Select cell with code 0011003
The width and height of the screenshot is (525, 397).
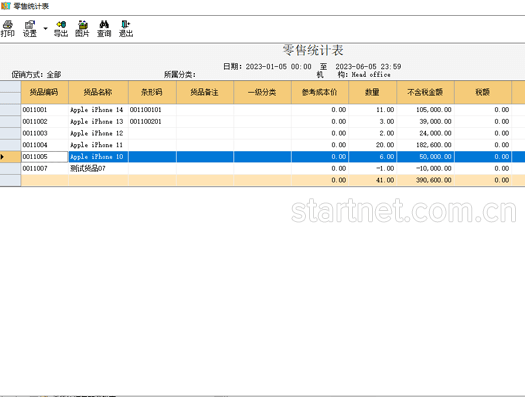point(45,133)
